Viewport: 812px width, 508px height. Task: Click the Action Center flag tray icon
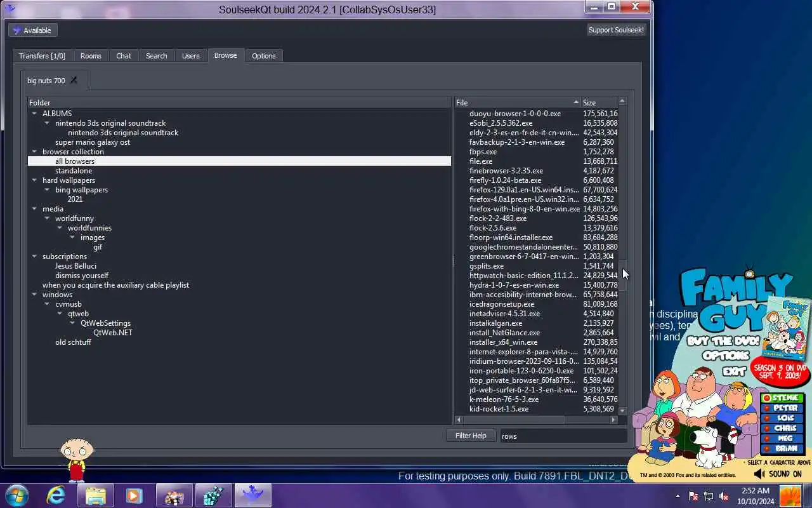point(693,496)
